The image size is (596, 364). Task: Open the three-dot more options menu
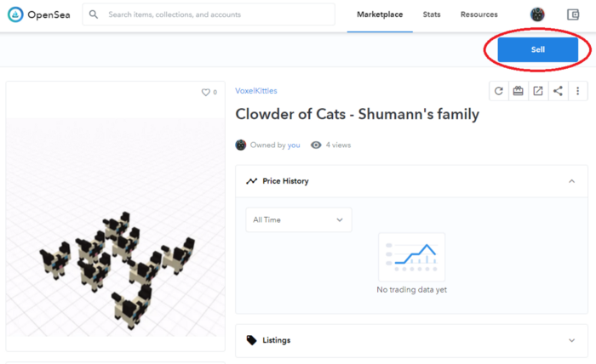tap(578, 91)
